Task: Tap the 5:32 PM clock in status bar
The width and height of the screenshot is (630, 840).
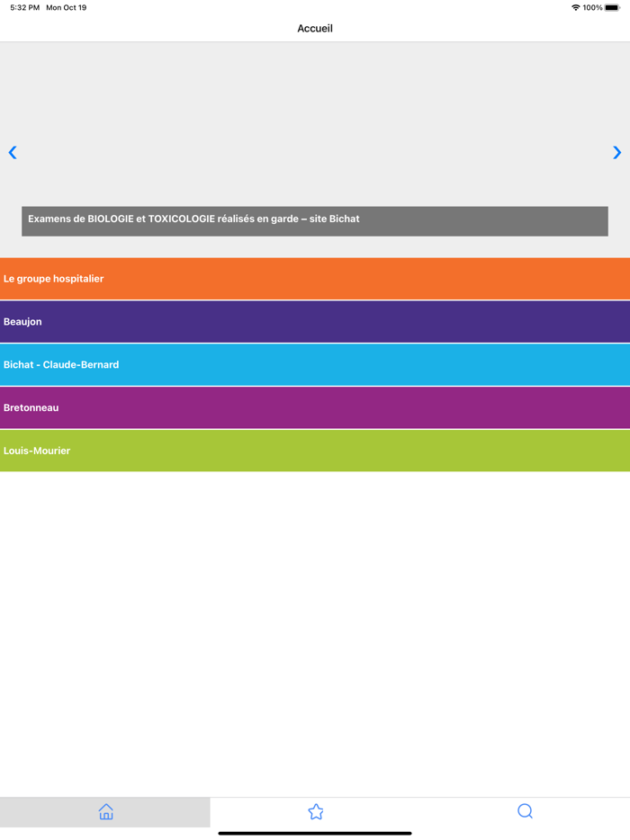Action: tap(24, 7)
